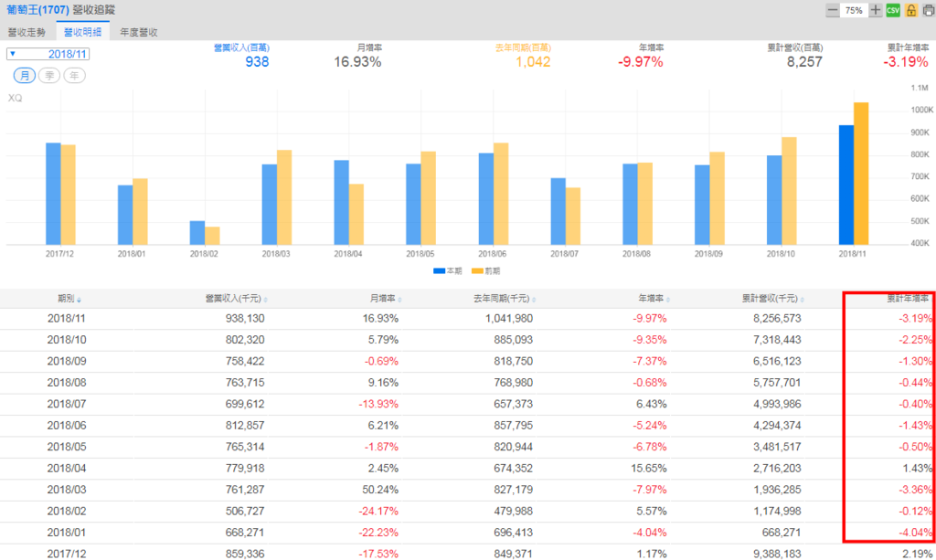
Task: Click the 2017/12 blue chart bar
Action: click(x=53, y=194)
